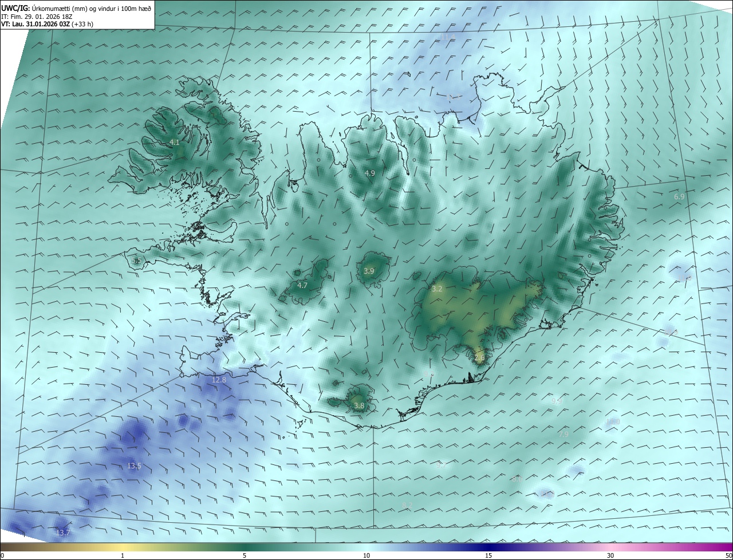Image resolution: width=733 pixels, height=560 pixels.
Task: Click the 15 tick on the colour scale
Action: point(488,555)
